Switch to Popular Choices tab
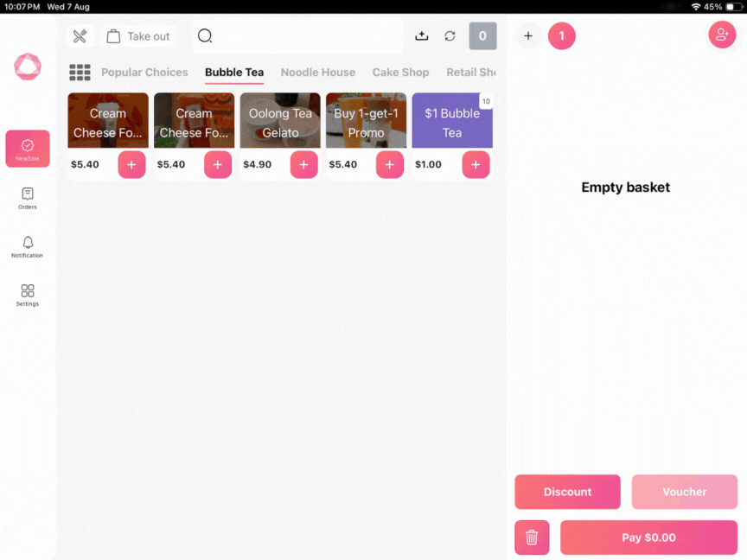 [144, 73]
